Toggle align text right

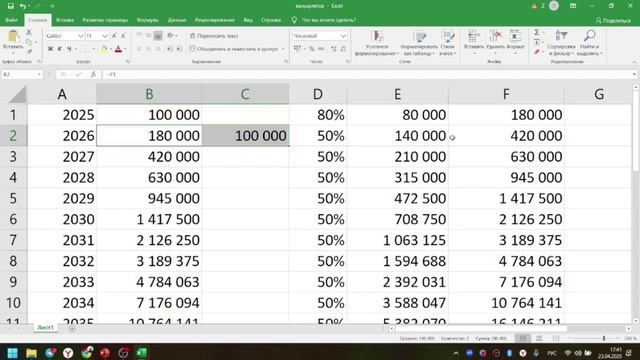coord(158,49)
